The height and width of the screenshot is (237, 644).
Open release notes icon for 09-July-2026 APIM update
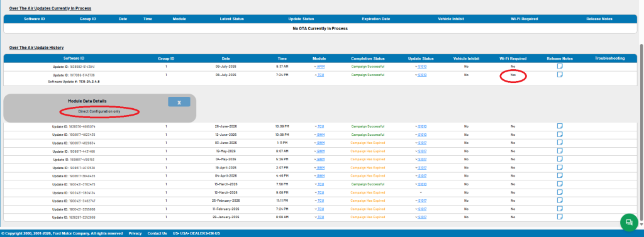[x=559, y=66]
